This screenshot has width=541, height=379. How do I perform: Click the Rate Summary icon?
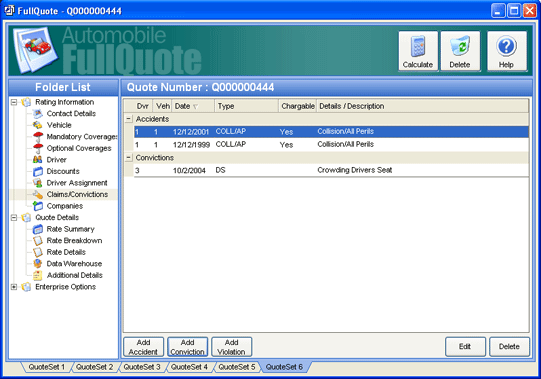[x=38, y=229]
